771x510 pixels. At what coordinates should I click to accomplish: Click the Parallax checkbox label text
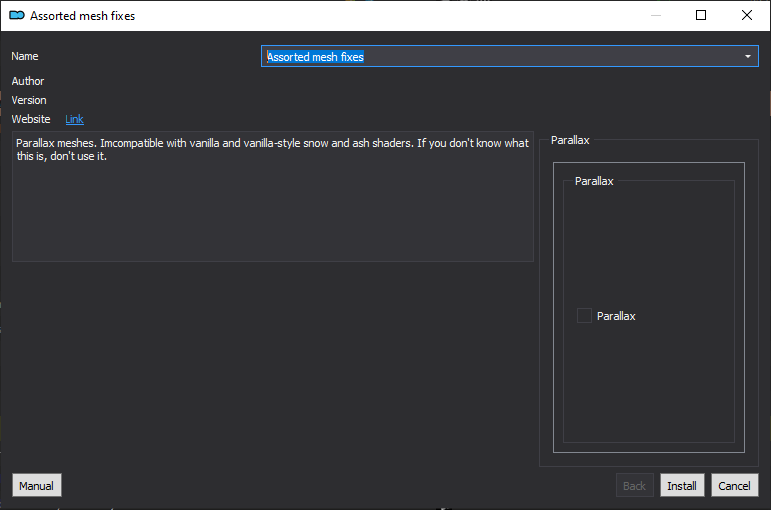[x=616, y=316]
